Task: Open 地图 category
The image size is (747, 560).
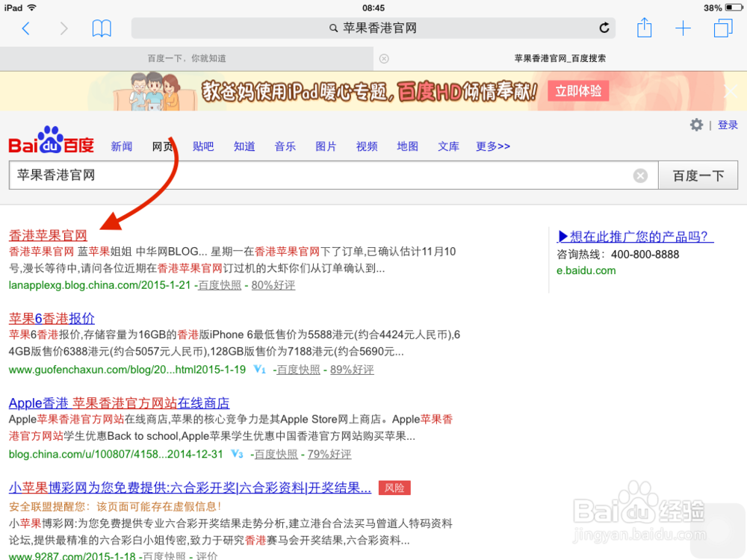Action: click(408, 146)
